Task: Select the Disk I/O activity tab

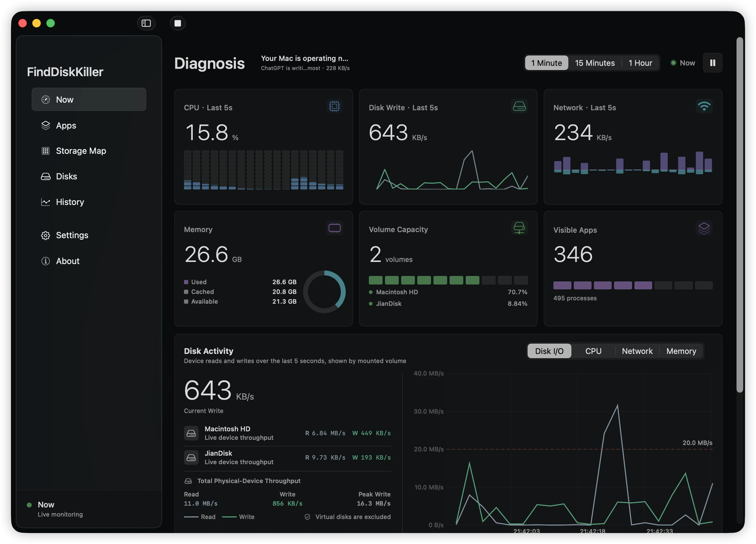Action: [549, 351]
